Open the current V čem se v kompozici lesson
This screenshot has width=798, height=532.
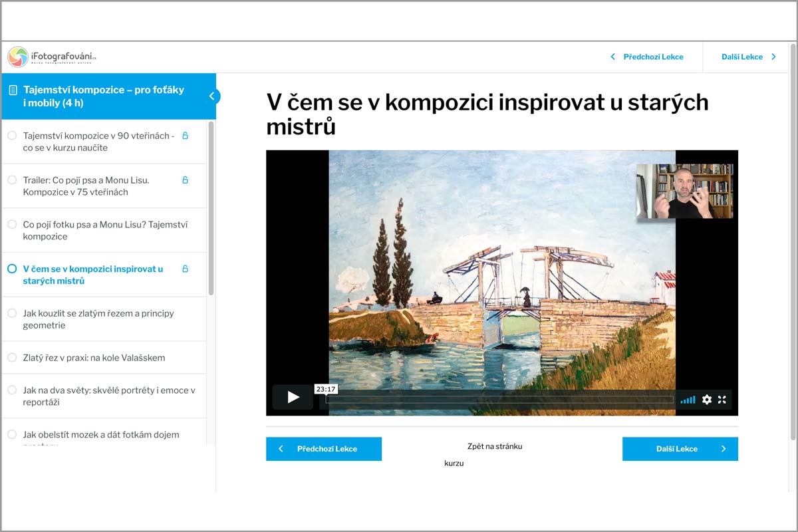[93, 275]
